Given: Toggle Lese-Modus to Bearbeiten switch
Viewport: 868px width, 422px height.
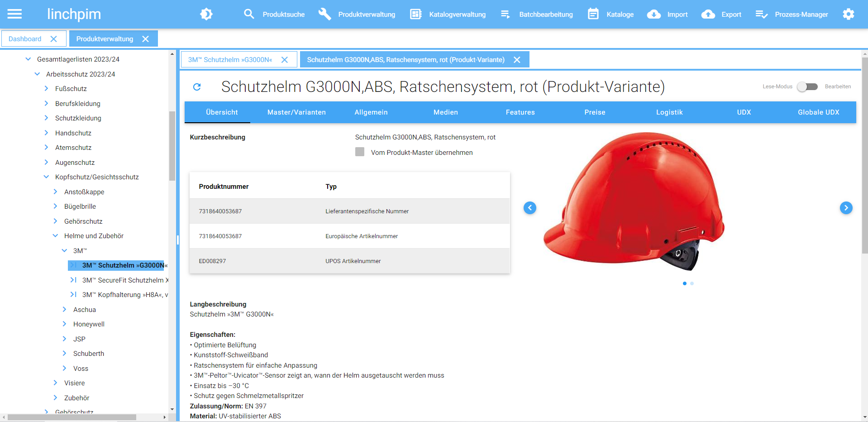Looking at the screenshot, I should (807, 86).
